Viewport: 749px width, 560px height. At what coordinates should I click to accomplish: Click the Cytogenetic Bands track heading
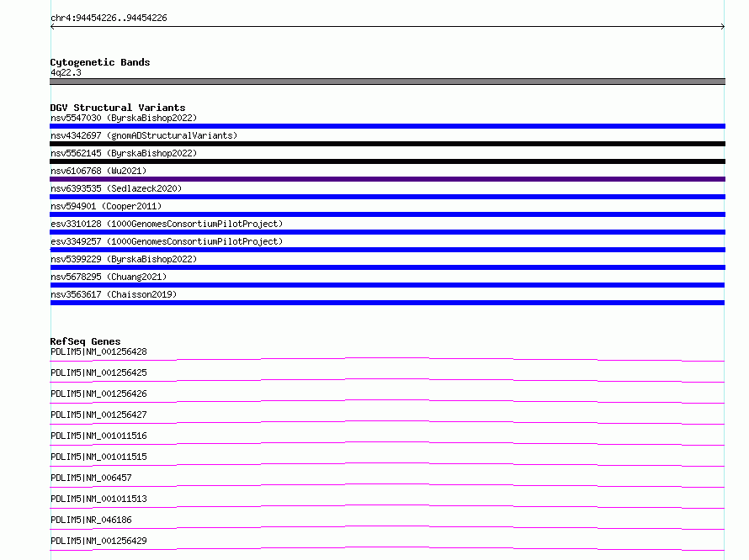click(100, 62)
